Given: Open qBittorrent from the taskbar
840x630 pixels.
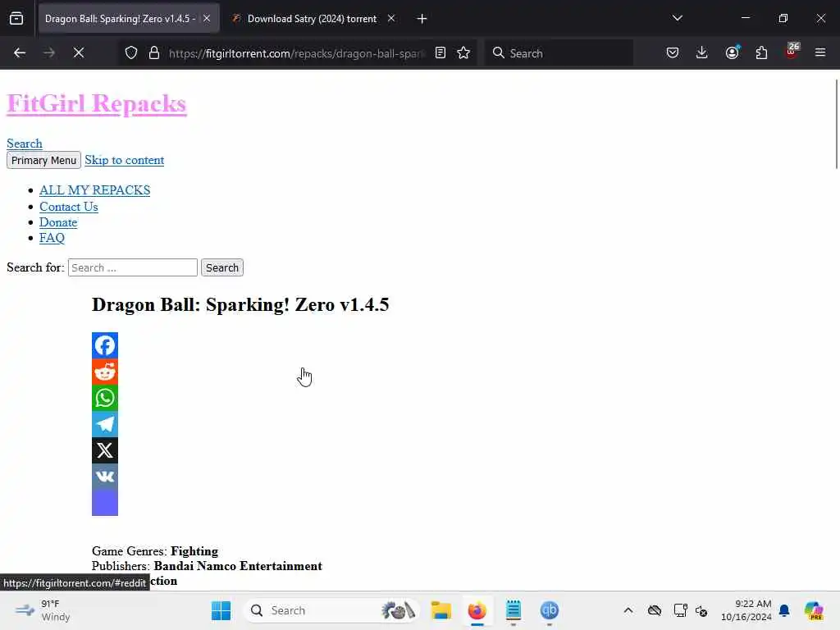Looking at the screenshot, I should 550,610.
